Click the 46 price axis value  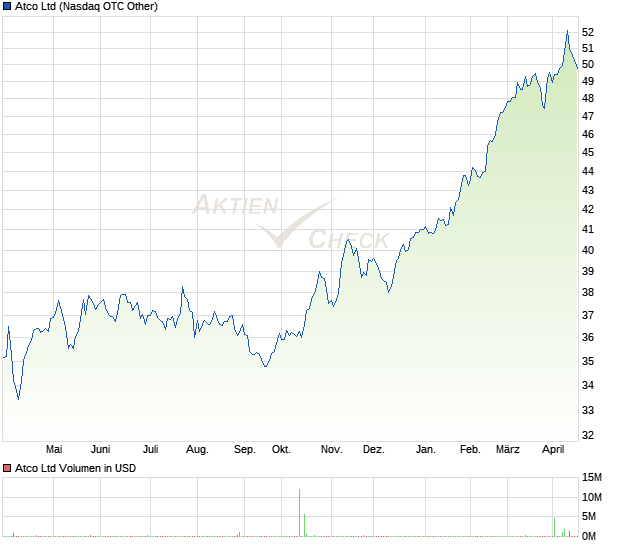588,134
